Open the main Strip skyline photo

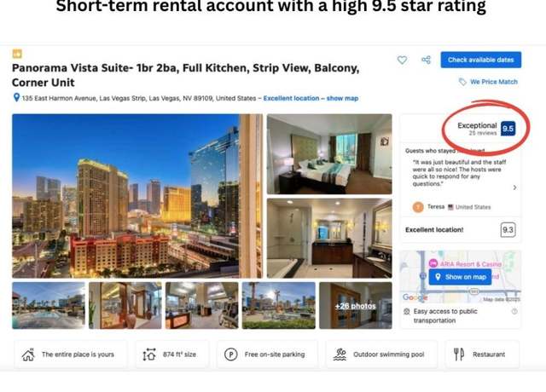[x=137, y=196]
